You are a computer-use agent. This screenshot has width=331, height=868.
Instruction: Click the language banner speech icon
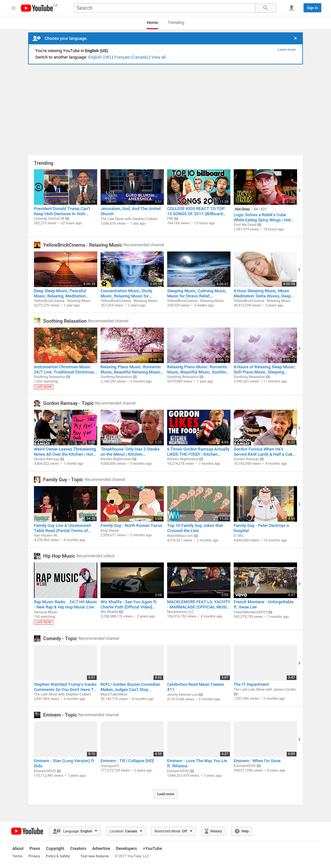coord(36,39)
